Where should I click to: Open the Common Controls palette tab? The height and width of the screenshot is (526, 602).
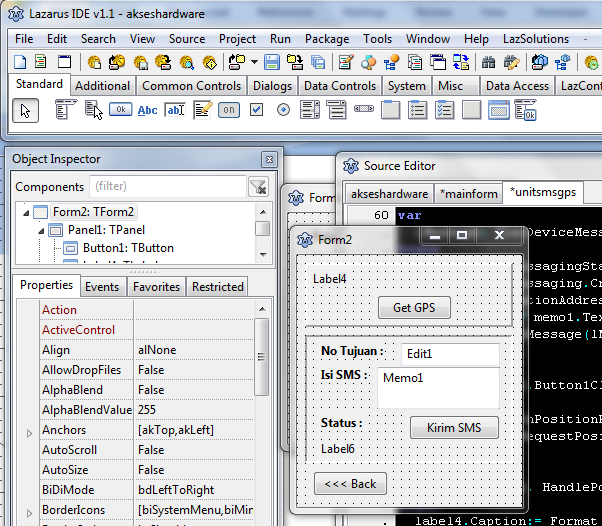191,86
